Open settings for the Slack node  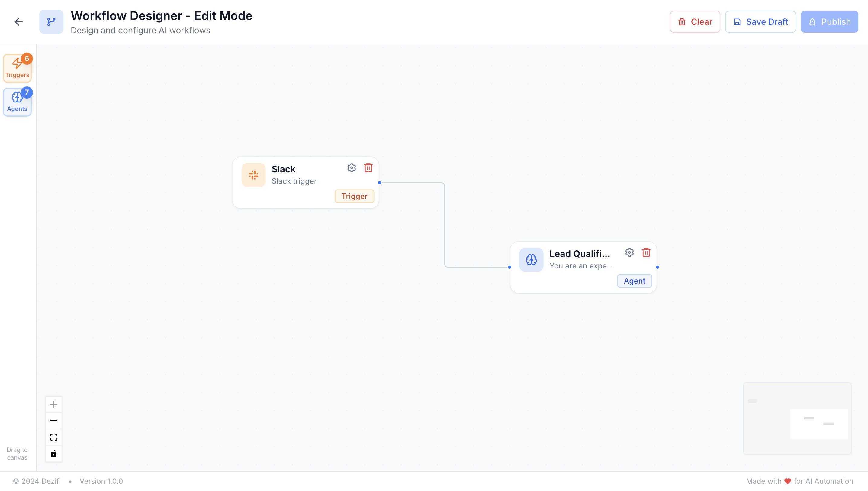pos(352,167)
